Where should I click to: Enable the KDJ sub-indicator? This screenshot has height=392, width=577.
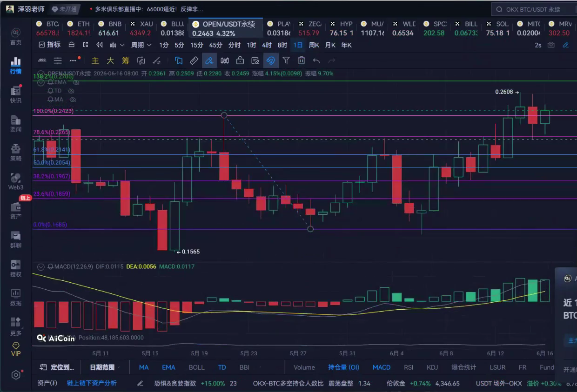point(432,367)
